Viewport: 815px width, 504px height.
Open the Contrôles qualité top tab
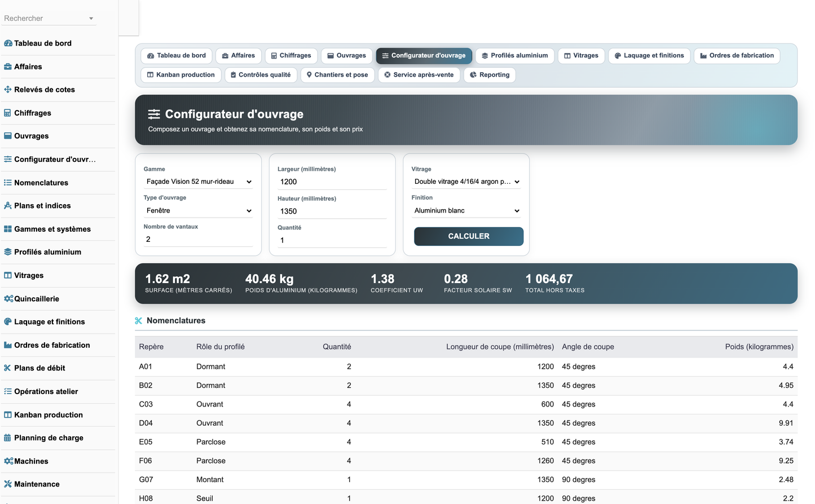[x=261, y=75]
